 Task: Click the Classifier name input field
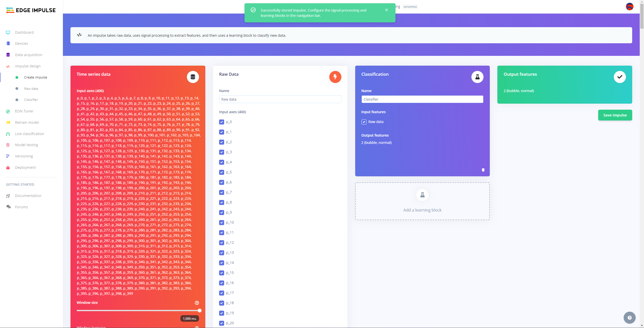(x=422, y=99)
